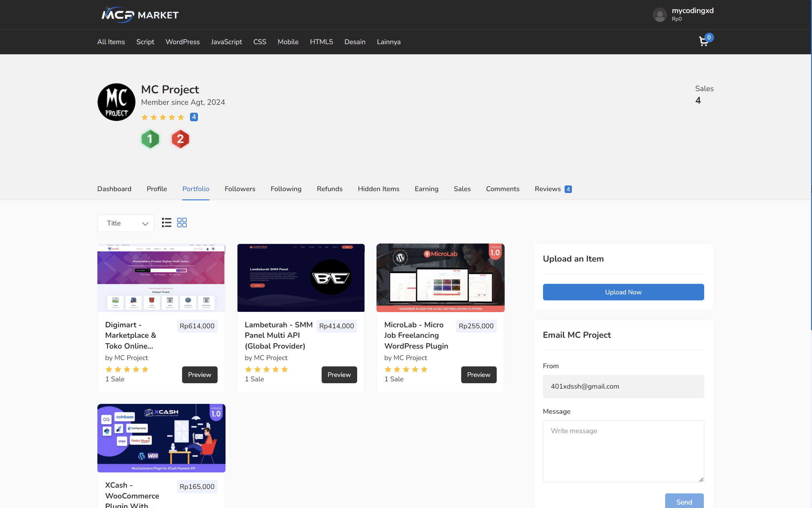
Task: Click price Rp414,000
Action: (337, 326)
